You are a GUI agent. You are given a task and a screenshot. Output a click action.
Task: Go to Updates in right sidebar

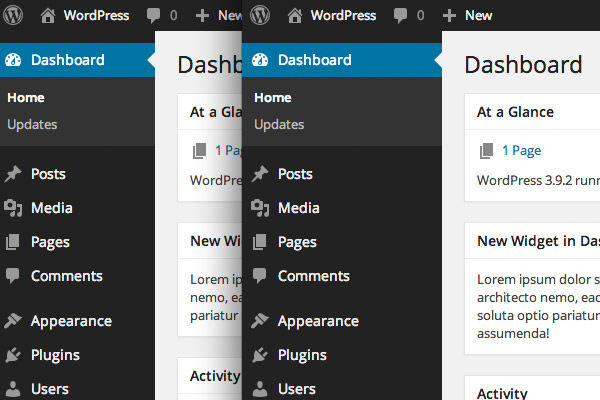pos(279,124)
